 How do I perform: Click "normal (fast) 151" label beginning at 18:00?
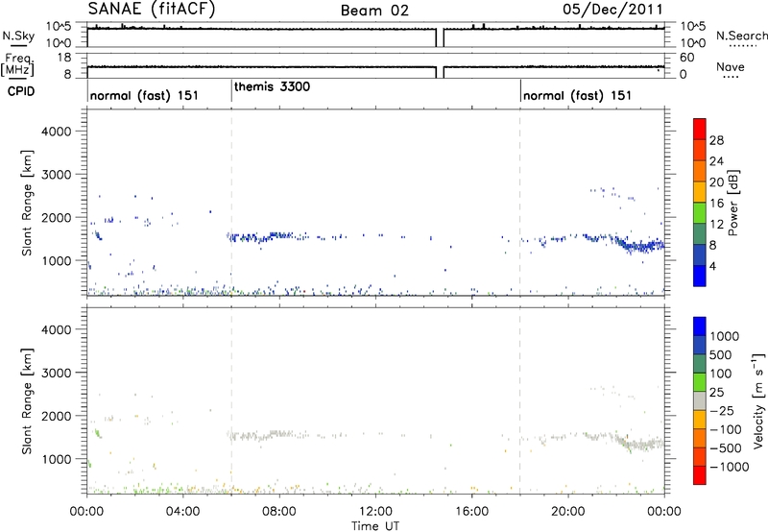pyautogui.click(x=578, y=95)
